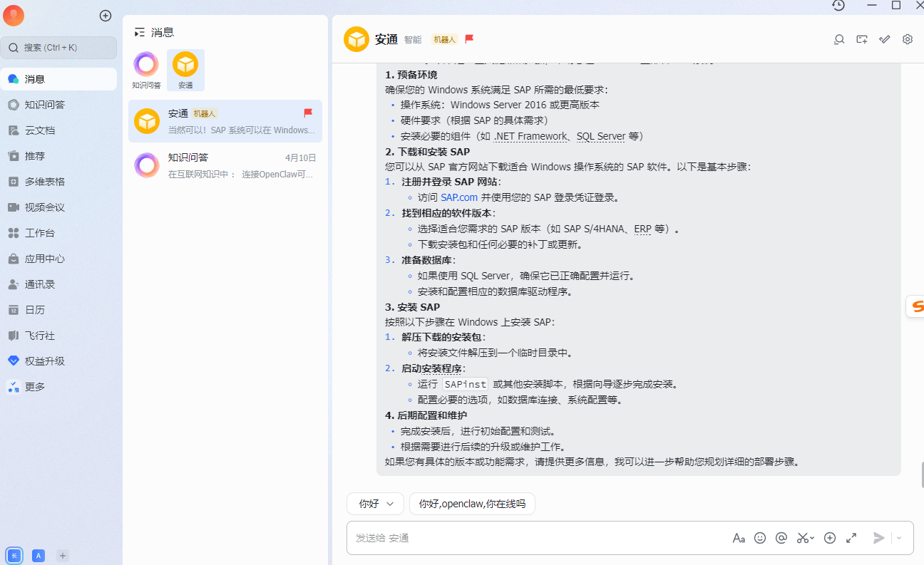Click the 你好,openclaw,你在线吗 quick reply
924x565 pixels.
472,504
